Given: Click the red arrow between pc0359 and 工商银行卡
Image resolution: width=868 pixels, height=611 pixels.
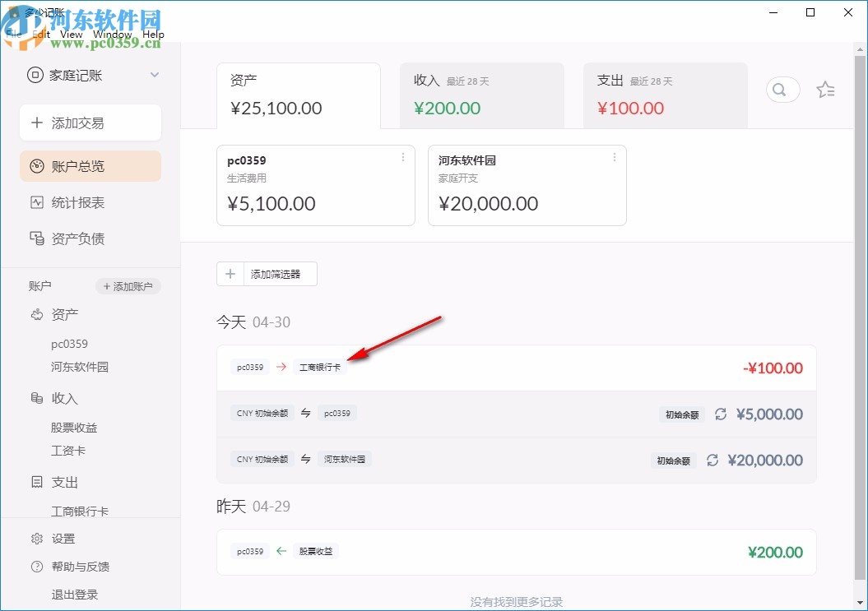Looking at the screenshot, I should pos(281,367).
